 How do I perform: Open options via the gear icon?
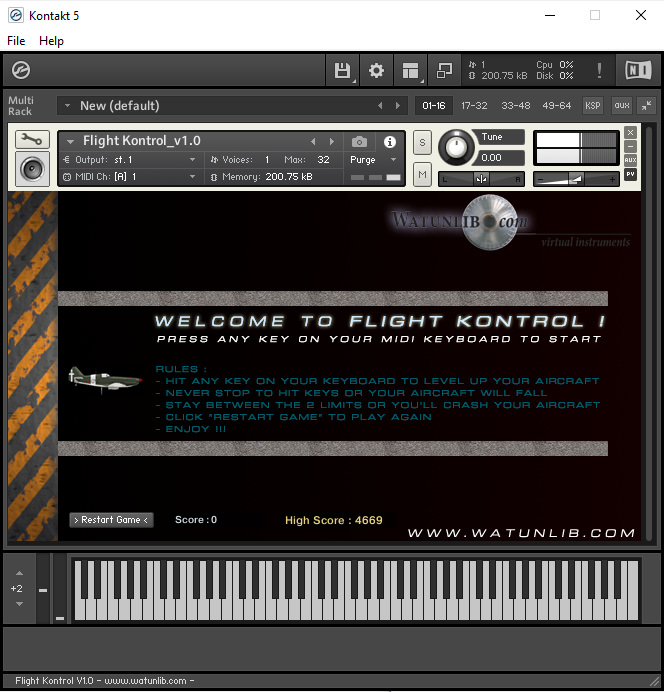click(x=376, y=71)
